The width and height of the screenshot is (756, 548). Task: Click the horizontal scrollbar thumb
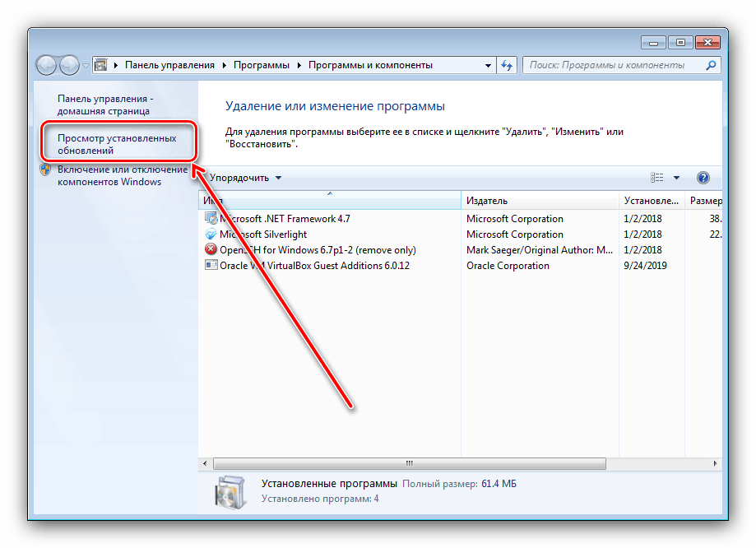pyautogui.click(x=410, y=463)
